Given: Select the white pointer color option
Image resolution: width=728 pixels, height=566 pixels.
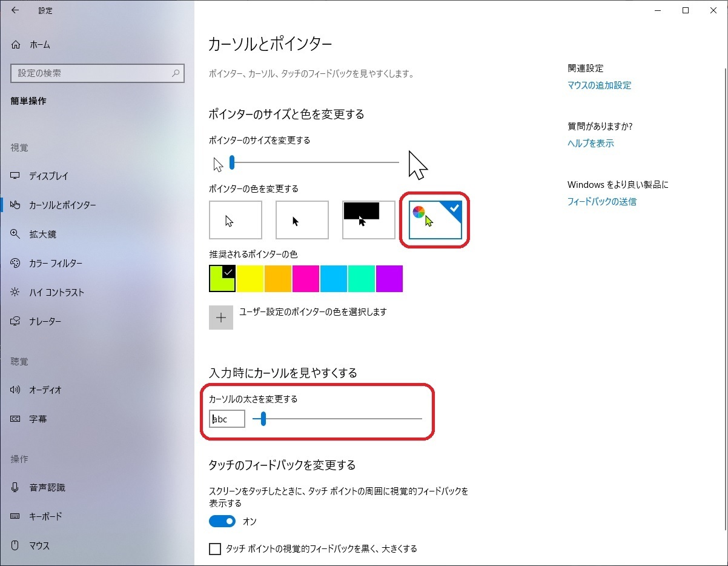Looking at the screenshot, I should click(236, 220).
